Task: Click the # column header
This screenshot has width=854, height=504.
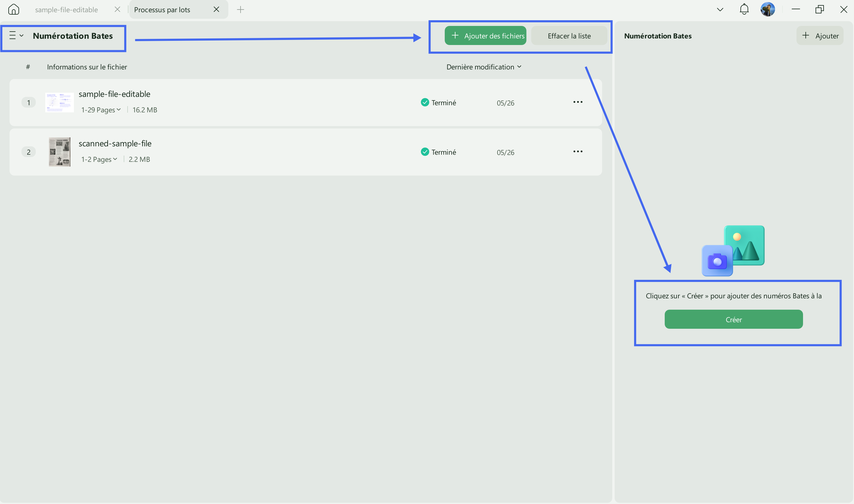Action: pyautogui.click(x=28, y=67)
